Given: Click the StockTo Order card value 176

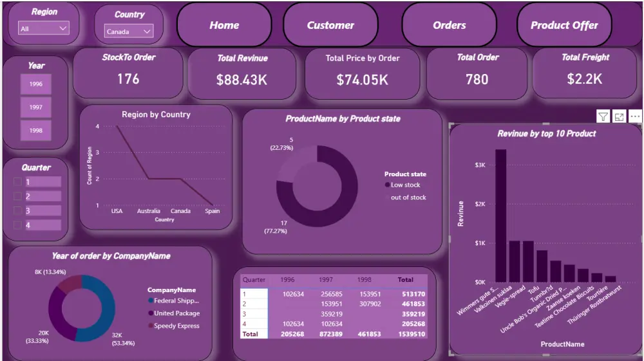Looking at the screenshot, I should 128,79.
